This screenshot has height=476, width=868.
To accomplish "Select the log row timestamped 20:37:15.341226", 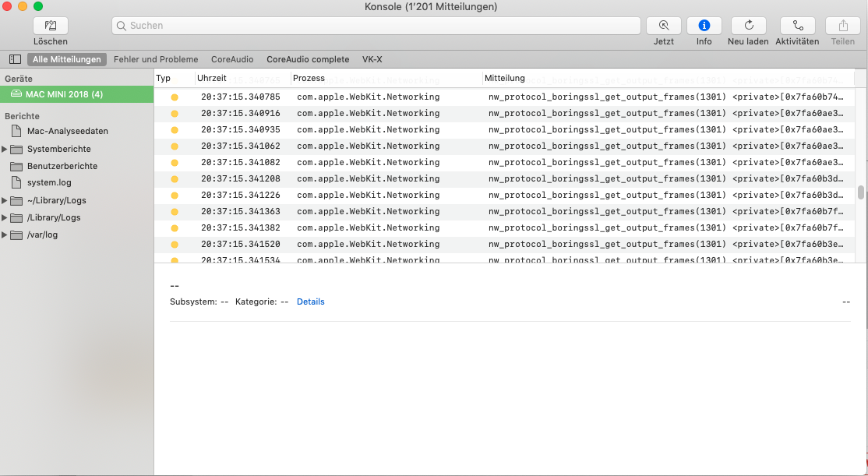I will [x=506, y=196].
